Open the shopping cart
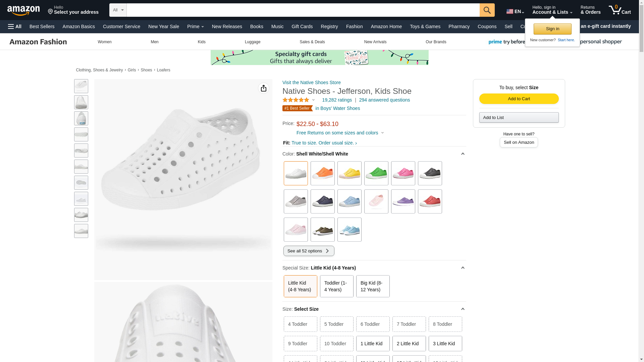 tap(620, 10)
